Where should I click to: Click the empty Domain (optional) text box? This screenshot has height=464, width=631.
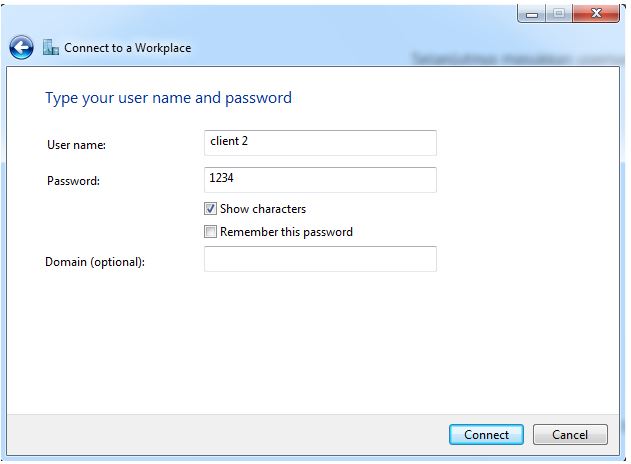point(320,259)
